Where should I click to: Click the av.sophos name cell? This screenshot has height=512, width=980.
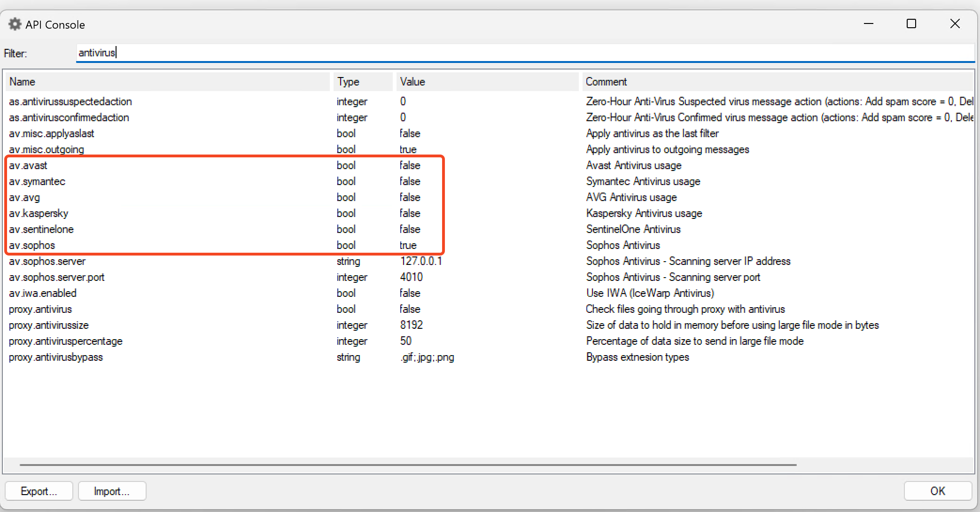[32, 245]
